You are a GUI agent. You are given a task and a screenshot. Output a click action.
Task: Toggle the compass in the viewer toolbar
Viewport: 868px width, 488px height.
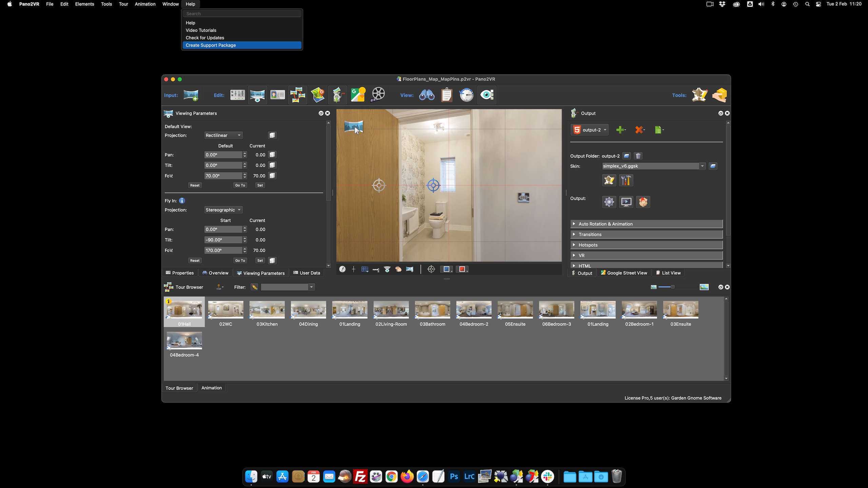pos(342,269)
